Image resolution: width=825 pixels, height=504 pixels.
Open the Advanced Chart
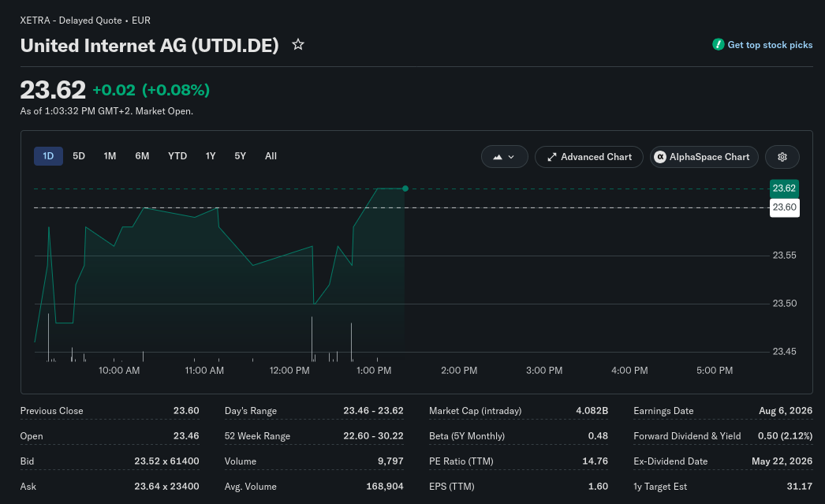588,157
